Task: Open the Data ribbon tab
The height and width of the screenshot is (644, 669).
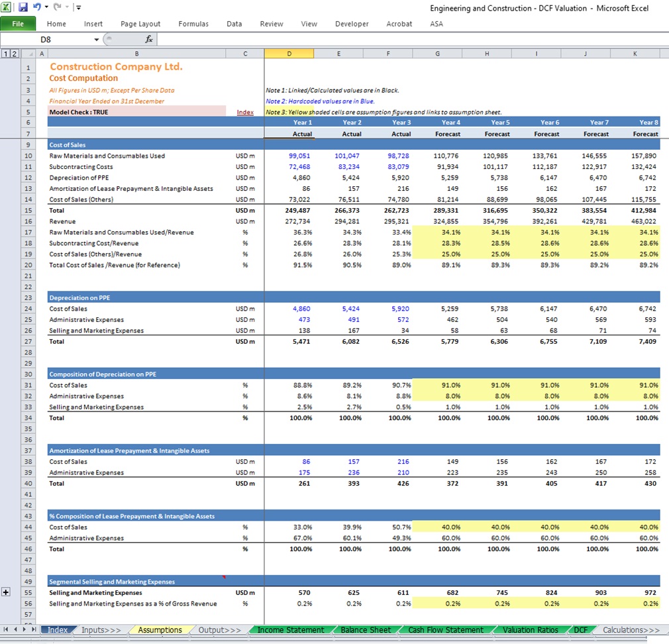Action: pyautogui.click(x=234, y=24)
